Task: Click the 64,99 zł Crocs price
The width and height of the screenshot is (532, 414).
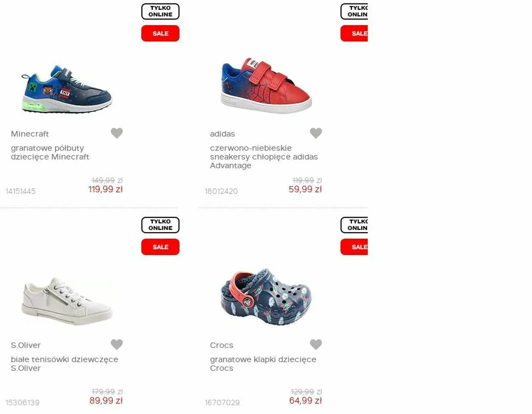Action: (x=305, y=400)
